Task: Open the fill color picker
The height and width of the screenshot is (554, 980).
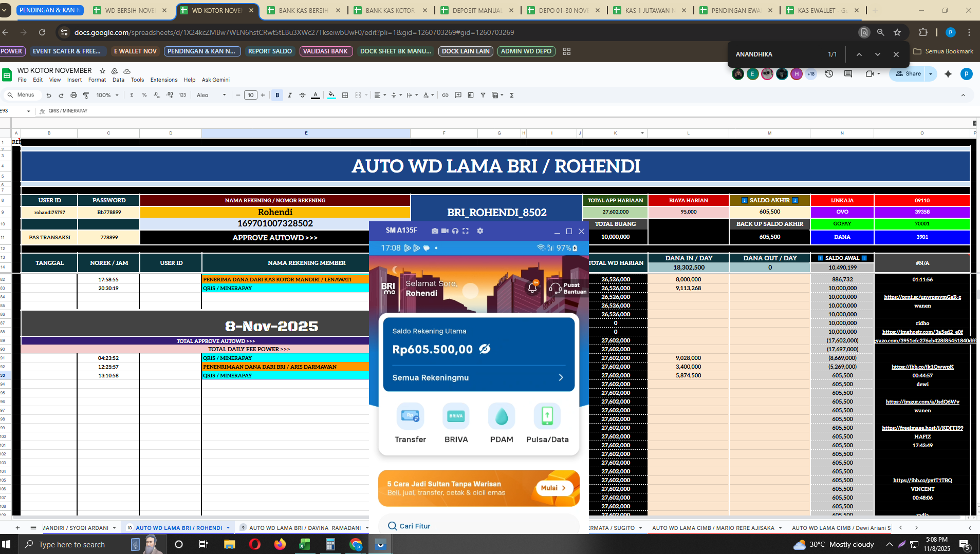Action: point(331,95)
